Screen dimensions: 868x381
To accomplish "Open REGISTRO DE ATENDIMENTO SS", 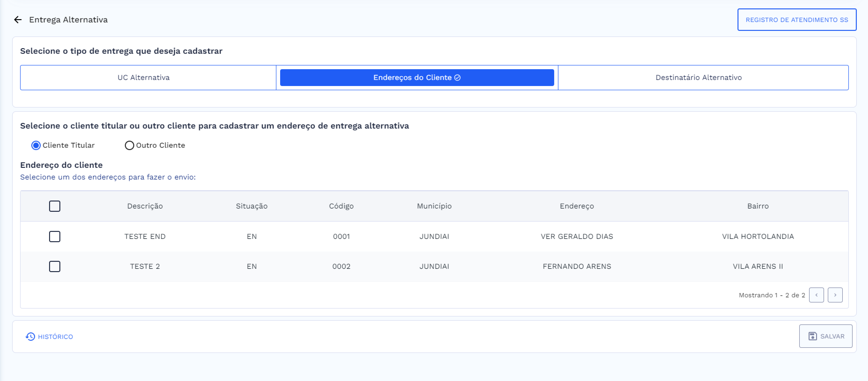I will [x=797, y=20].
